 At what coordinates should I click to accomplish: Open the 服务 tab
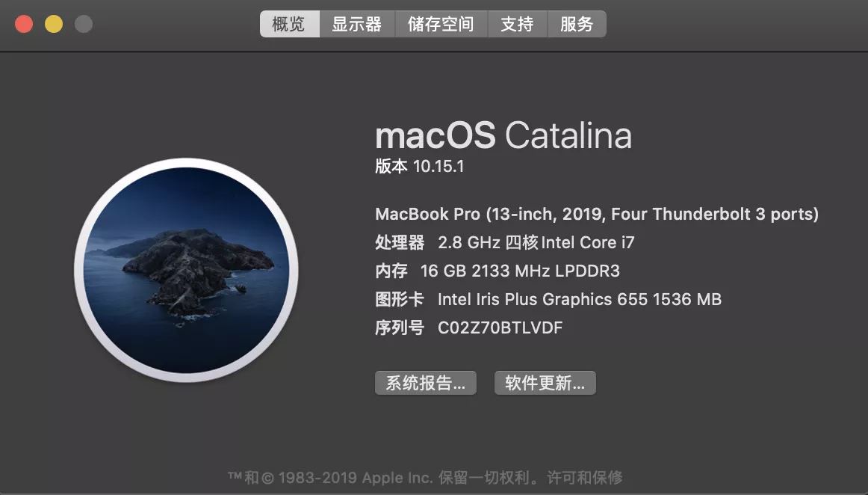point(577,24)
